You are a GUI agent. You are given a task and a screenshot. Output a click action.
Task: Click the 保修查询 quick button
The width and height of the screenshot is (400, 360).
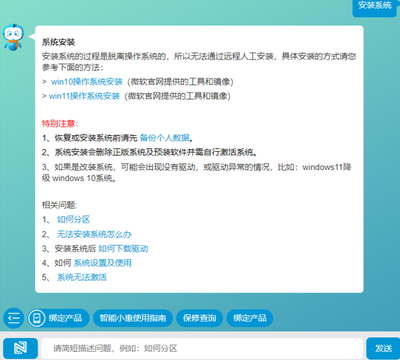tap(199, 318)
